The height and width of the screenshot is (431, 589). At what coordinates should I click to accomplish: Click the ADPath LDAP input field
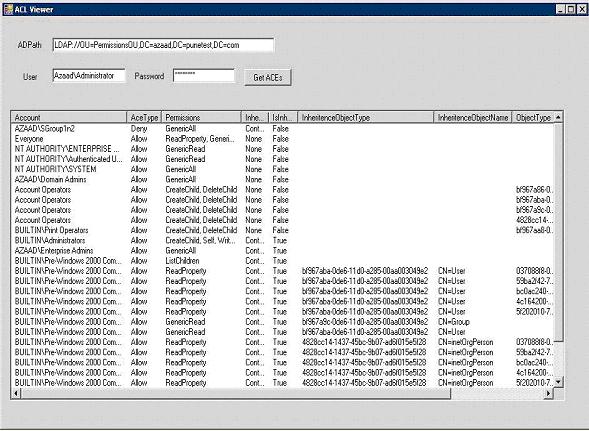163,45
